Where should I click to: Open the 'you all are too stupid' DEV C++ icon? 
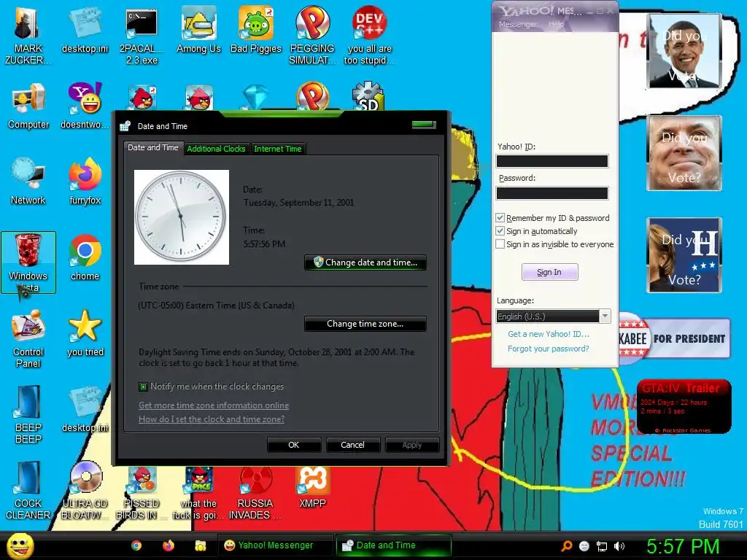coord(369,34)
